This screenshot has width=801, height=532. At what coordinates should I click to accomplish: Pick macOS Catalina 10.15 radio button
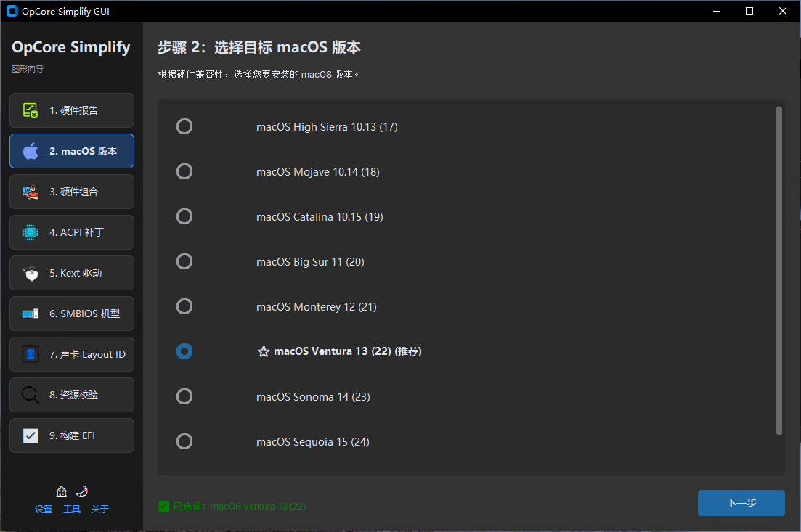184,216
